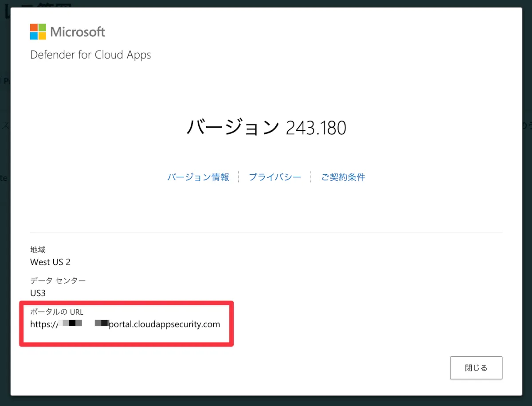Open the バージョン情報 link
Screen dimensions: 532x406
[198, 177]
